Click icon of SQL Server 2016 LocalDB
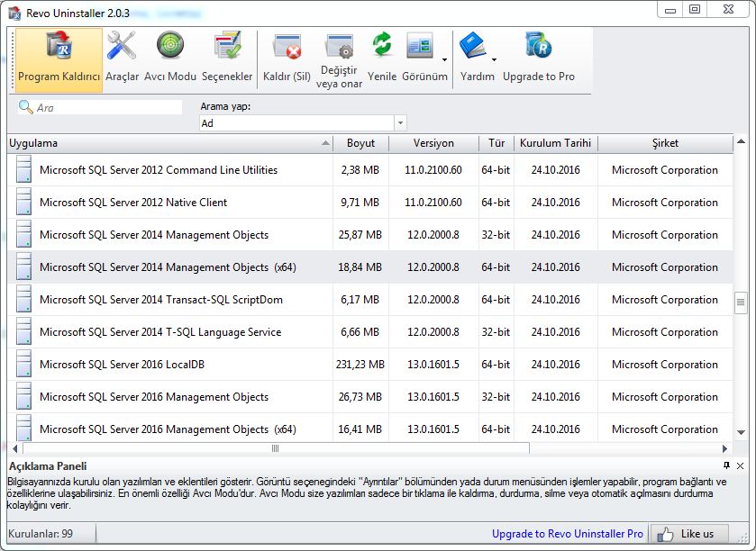This screenshot has height=551, width=756. (23, 364)
